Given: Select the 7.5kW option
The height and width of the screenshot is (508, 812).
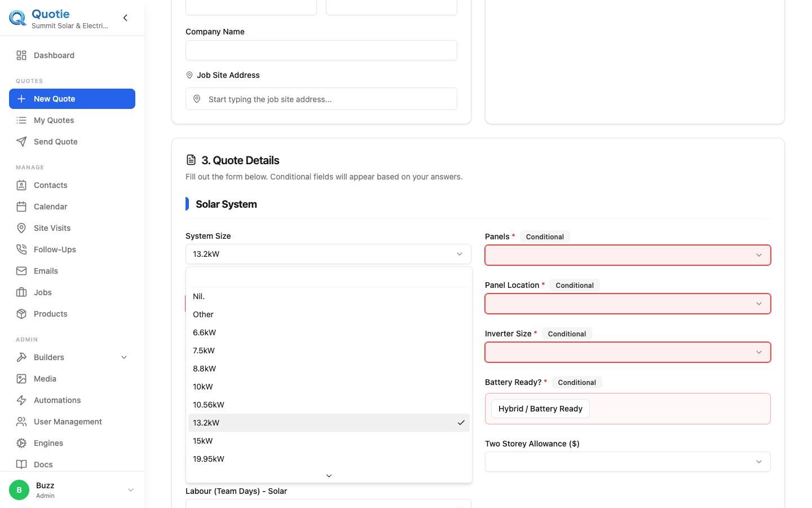Looking at the screenshot, I should (x=329, y=351).
